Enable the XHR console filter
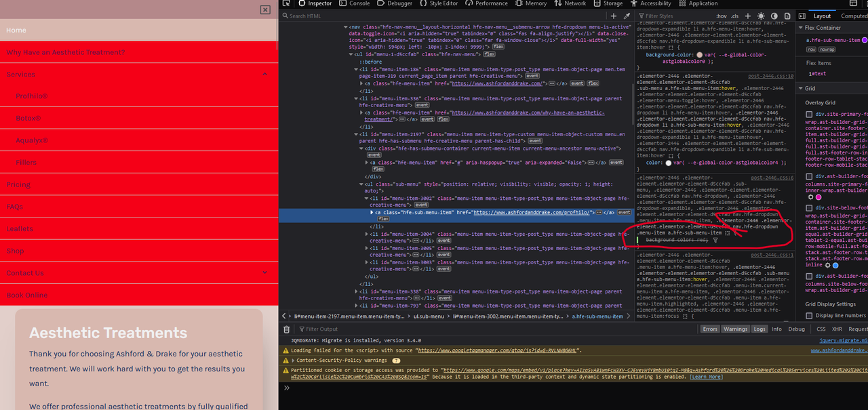The height and width of the screenshot is (410, 868). pyautogui.click(x=837, y=329)
